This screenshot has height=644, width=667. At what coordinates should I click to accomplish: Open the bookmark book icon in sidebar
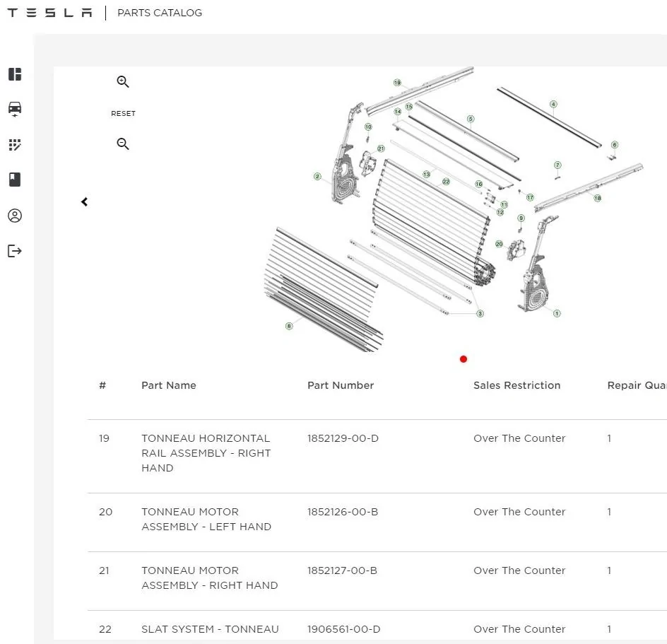(15, 180)
